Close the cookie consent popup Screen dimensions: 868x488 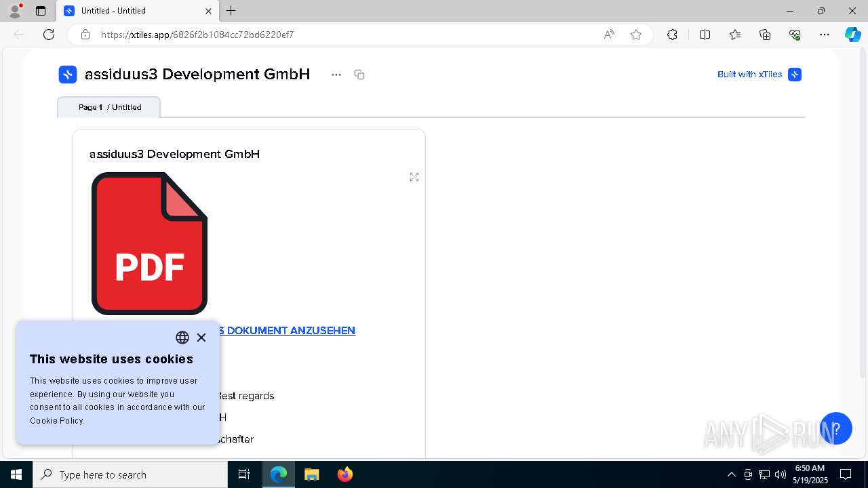click(201, 338)
